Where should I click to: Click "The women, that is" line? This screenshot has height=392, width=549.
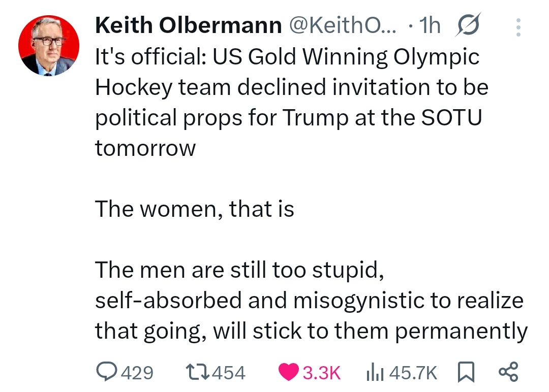(195, 209)
